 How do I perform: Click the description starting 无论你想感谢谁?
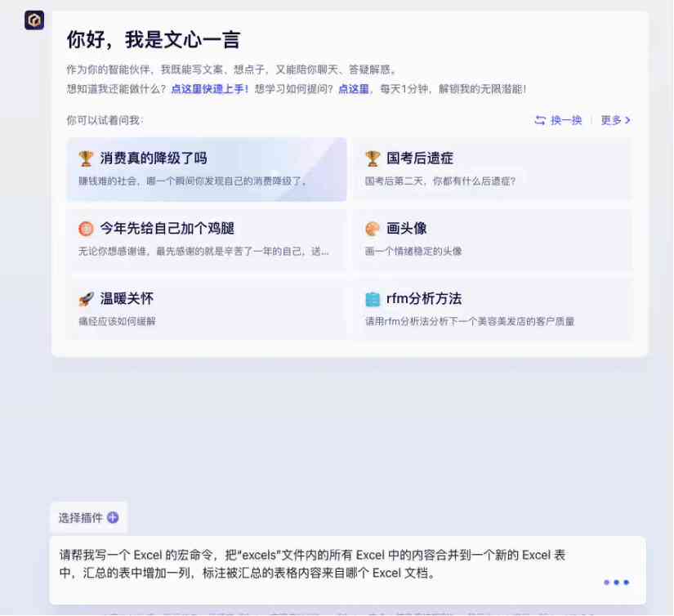click(203, 251)
